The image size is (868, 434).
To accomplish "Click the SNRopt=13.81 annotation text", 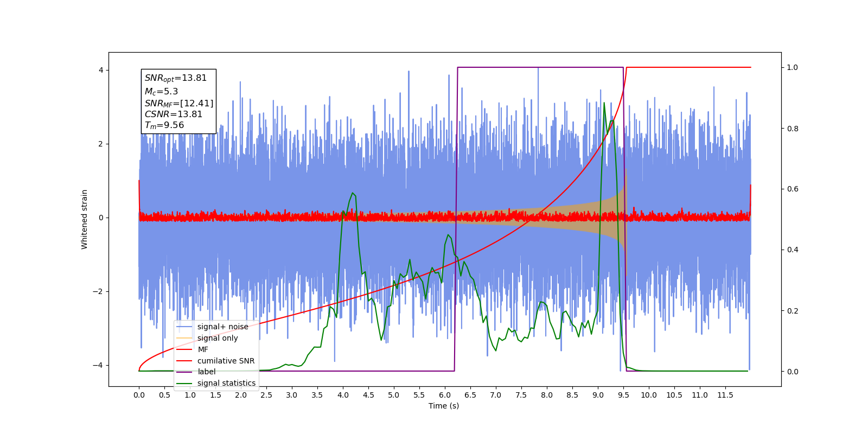I will click(x=176, y=78).
